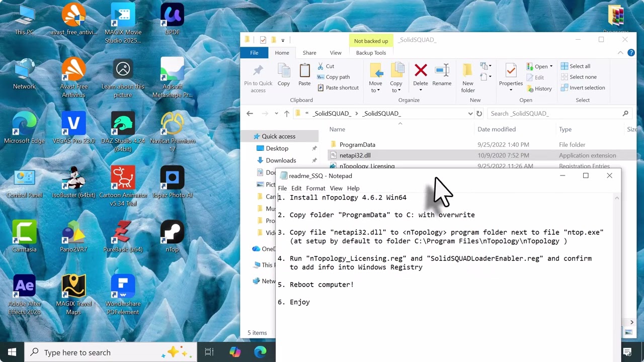Launch Microsoft Edge desktop shortcut
Screen dimensions: 644x362
24,129
